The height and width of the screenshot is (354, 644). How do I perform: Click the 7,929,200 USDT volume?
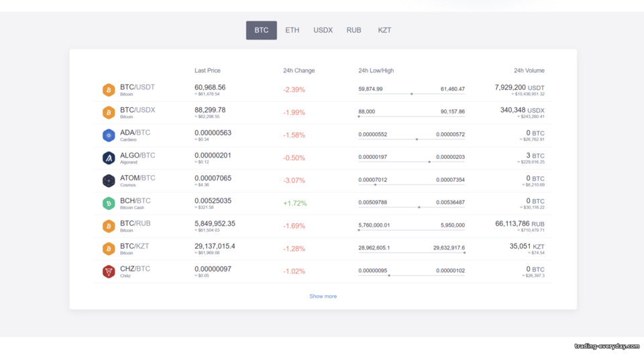click(x=519, y=87)
